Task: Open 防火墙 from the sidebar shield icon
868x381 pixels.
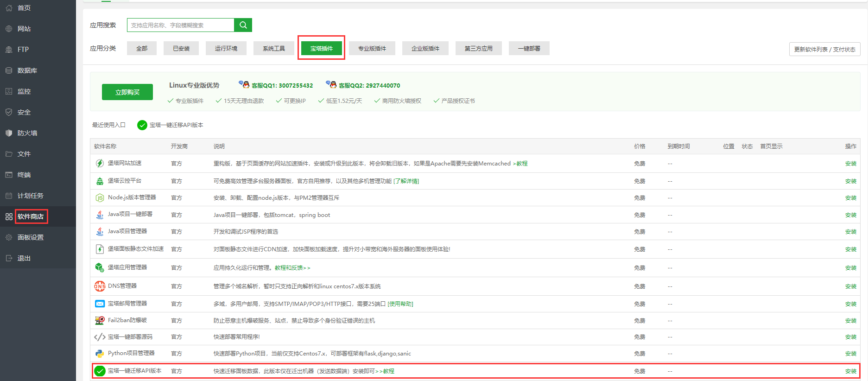Action: pos(9,133)
